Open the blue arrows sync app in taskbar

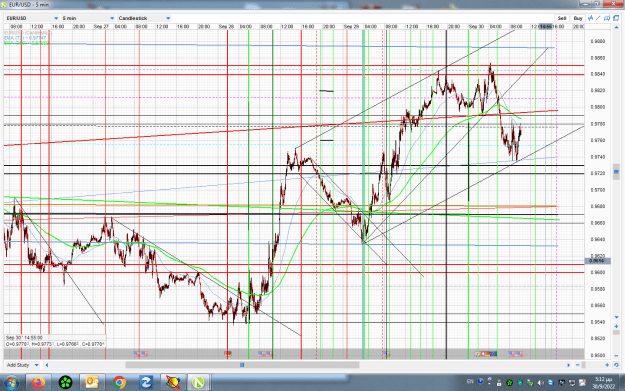click(145, 383)
